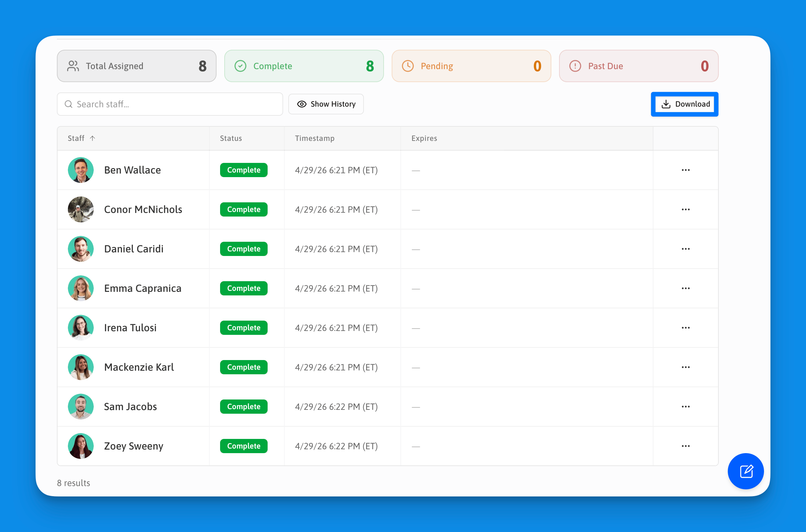Open more options for Zoey Sweeny
The width and height of the screenshot is (806, 532).
pyautogui.click(x=685, y=446)
